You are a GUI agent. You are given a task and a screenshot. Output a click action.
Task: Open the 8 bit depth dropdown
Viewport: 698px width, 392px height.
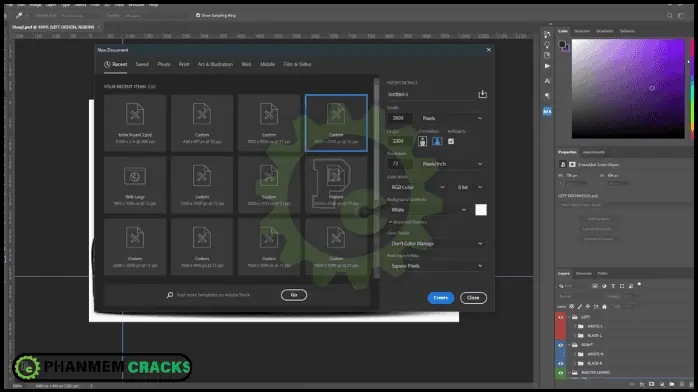tap(470, 187)
